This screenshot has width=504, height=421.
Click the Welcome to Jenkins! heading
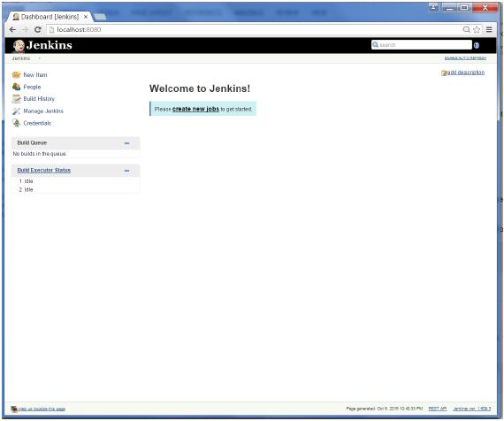(x=200, y=88)
